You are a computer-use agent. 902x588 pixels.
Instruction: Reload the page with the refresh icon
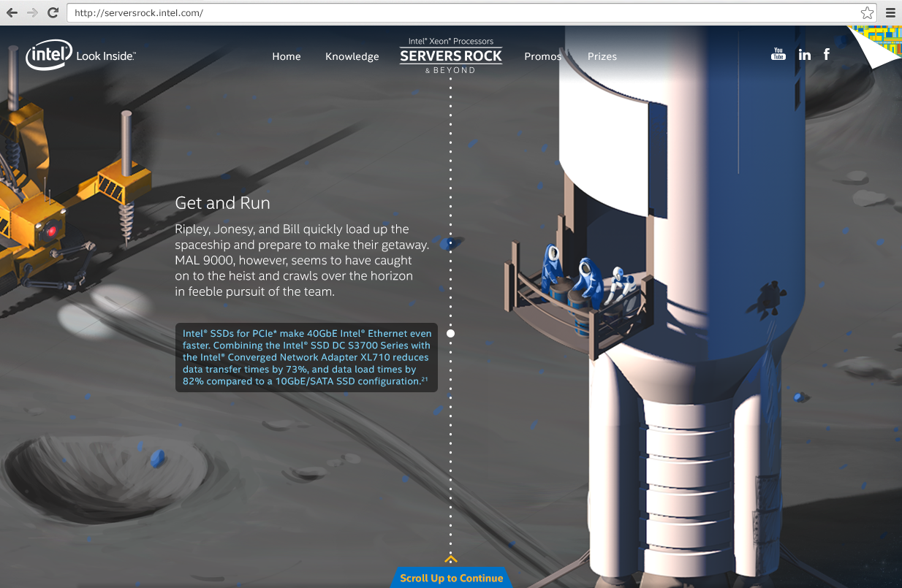[x=53, y=12]
